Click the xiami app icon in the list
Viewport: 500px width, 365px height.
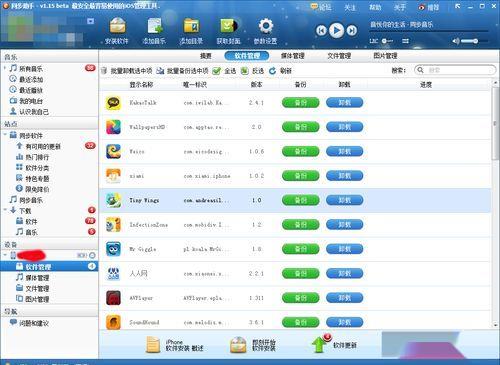(113, 176)
